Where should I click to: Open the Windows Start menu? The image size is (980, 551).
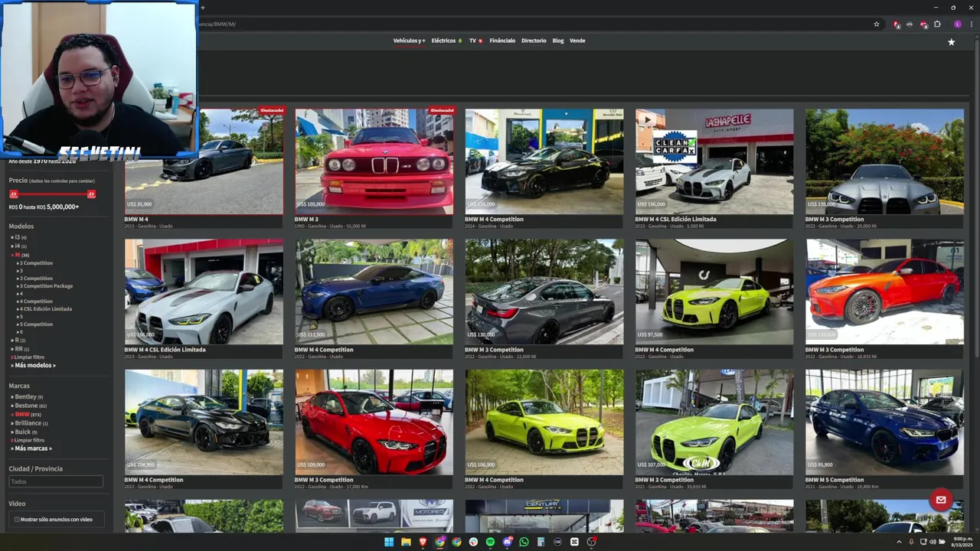[x=389, y=542]
